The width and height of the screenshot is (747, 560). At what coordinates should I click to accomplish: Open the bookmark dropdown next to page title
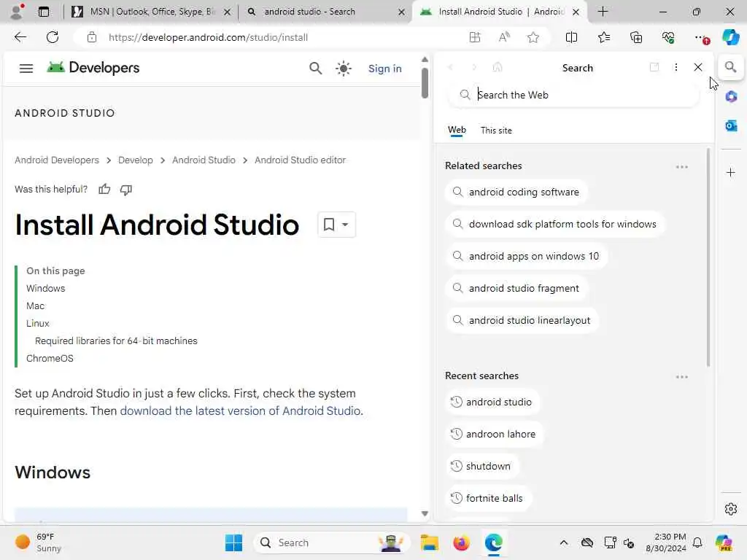[336, 225]
